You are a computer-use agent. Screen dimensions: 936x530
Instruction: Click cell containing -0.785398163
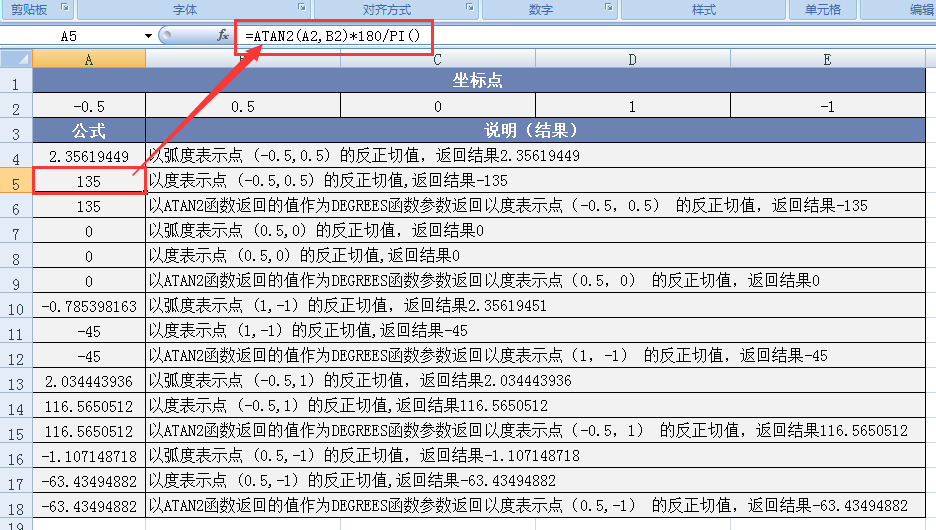coord(89,307)
